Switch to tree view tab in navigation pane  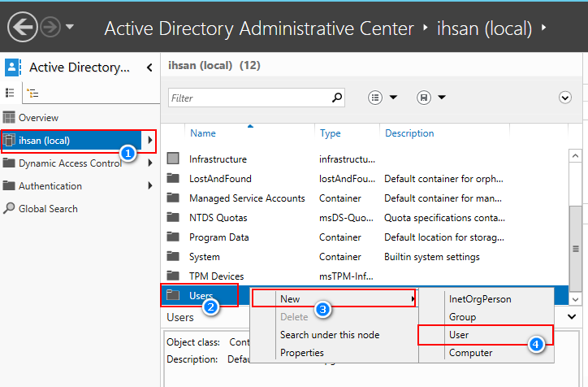[x=33, y=93]
